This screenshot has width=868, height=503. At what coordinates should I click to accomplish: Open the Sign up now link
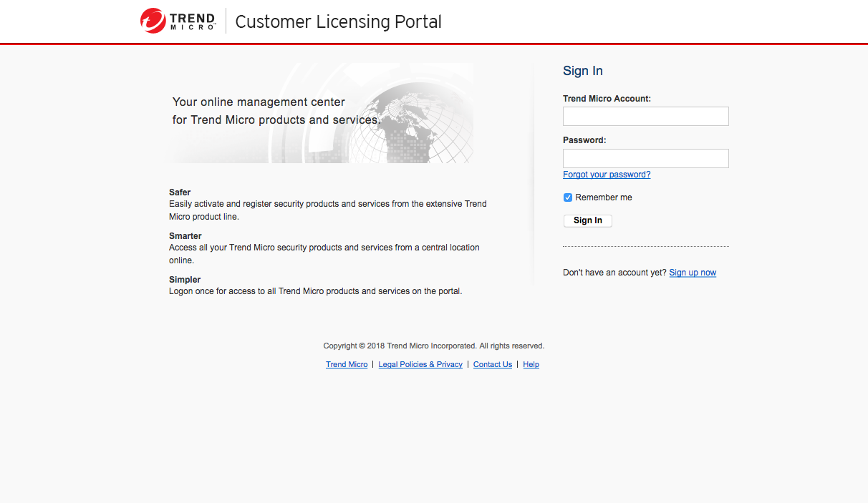pos(693,273)
